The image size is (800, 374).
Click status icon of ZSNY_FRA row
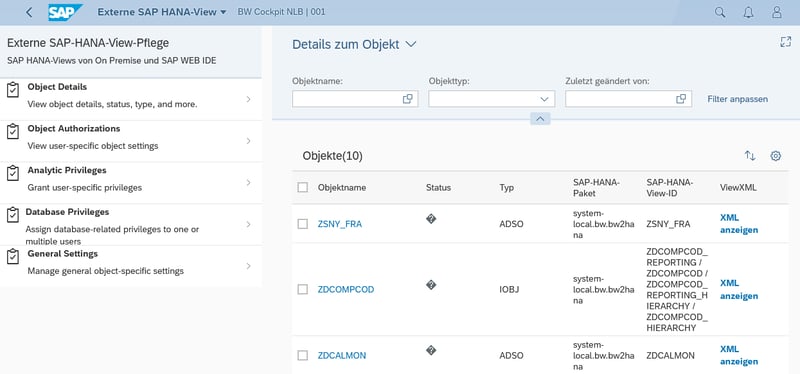(x=431, y=219)
